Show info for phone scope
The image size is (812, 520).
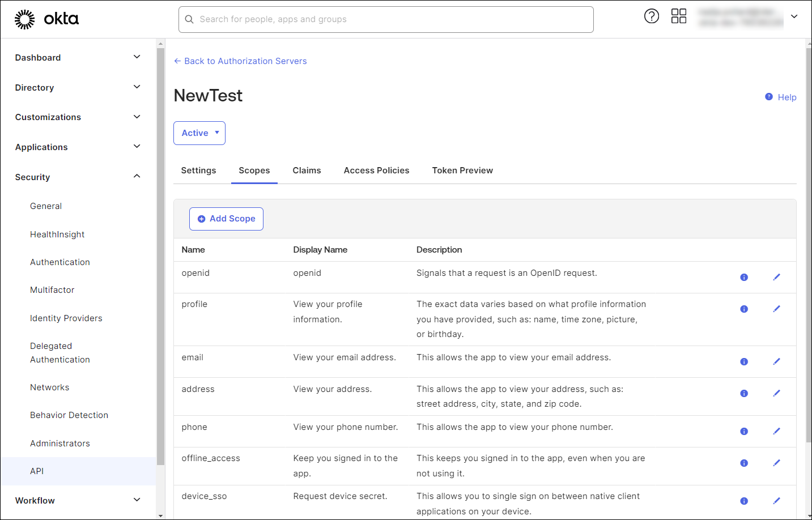click(744, 431)
